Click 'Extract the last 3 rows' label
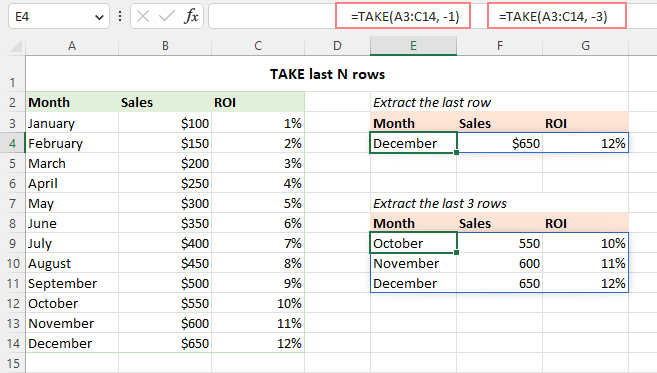 tap(440, 203)
